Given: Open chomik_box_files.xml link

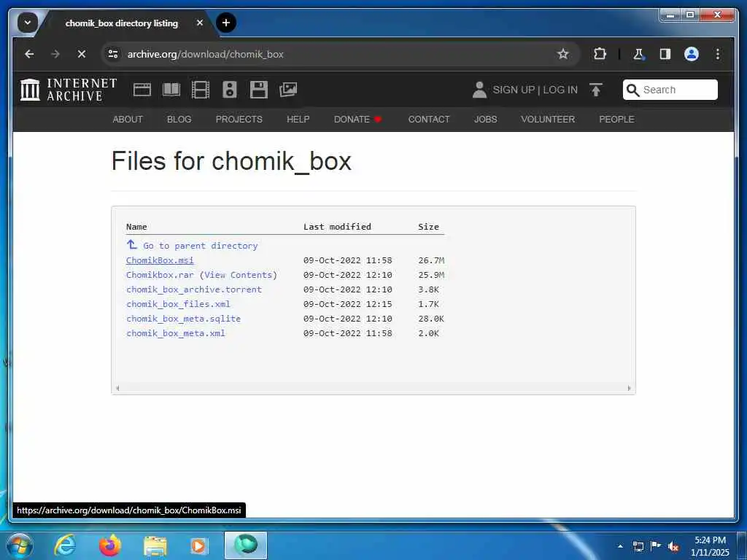Looking at the screenshot, I should pyautogui.click(x=178, y=304).
